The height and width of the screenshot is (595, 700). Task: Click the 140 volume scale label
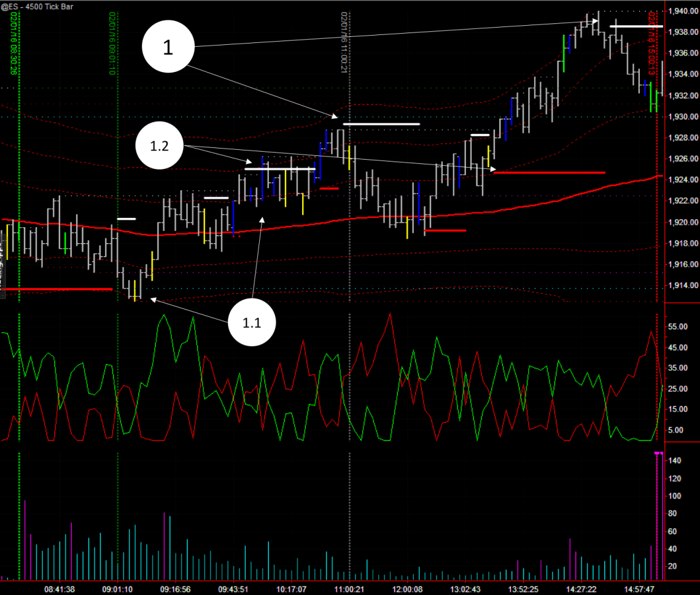pos(675,460)
